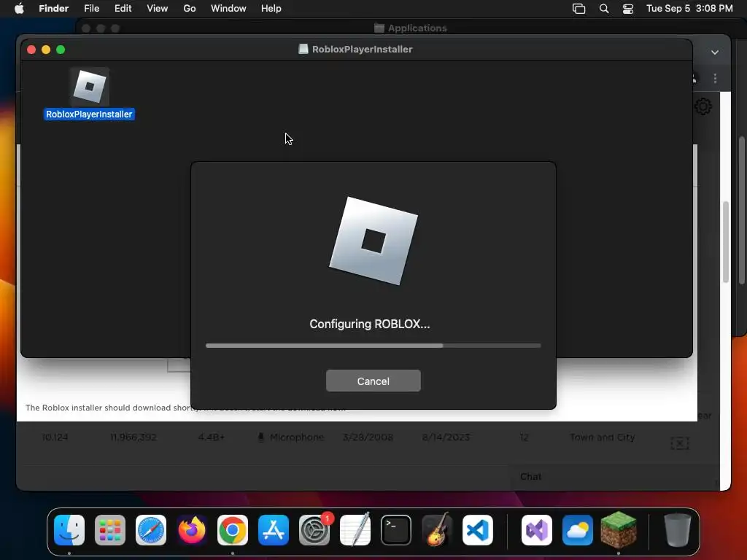The image size is (747, 560).
Task: Click the Configuring ROBLOX progress bar
Action: 373,346
